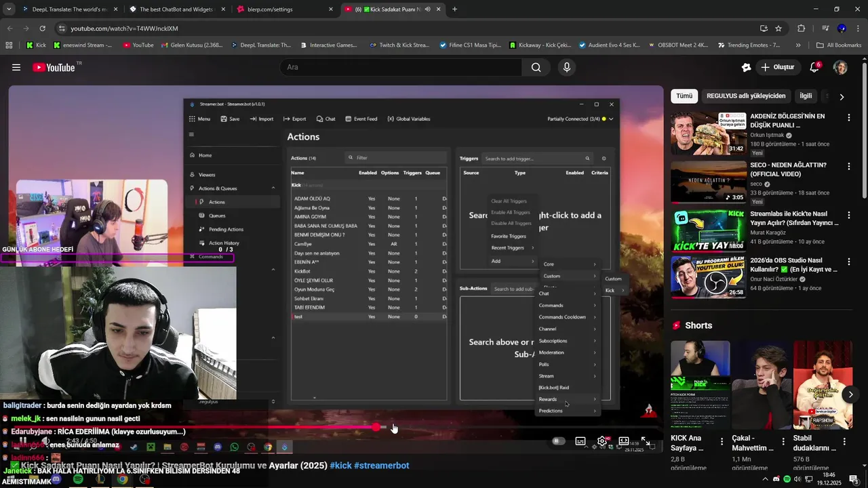Mute the playing tab via speaker icon
This screenshot has width=868, height=488.
coord(427,9)
